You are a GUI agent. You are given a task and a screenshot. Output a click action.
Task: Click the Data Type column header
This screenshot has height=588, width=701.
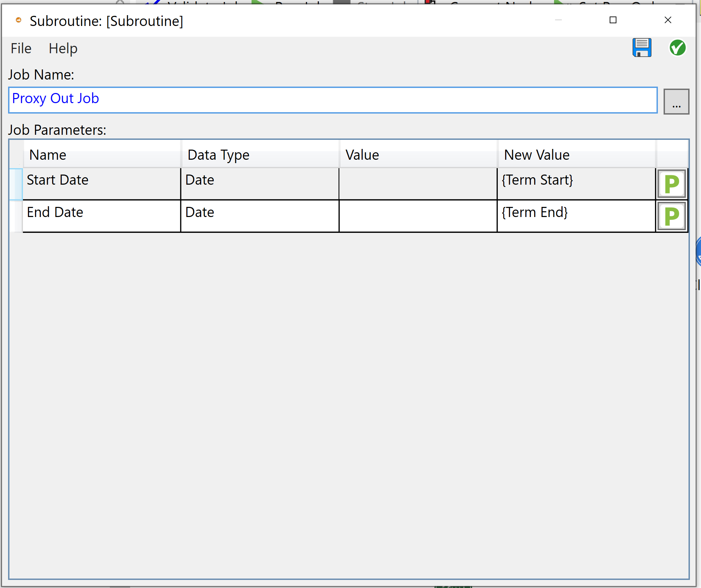click(x=260, y=154)
